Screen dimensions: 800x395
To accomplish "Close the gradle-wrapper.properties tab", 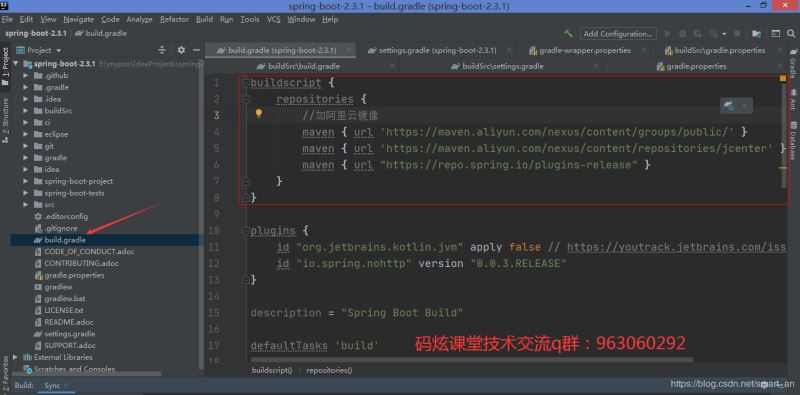I will click(x=644, y=51).
